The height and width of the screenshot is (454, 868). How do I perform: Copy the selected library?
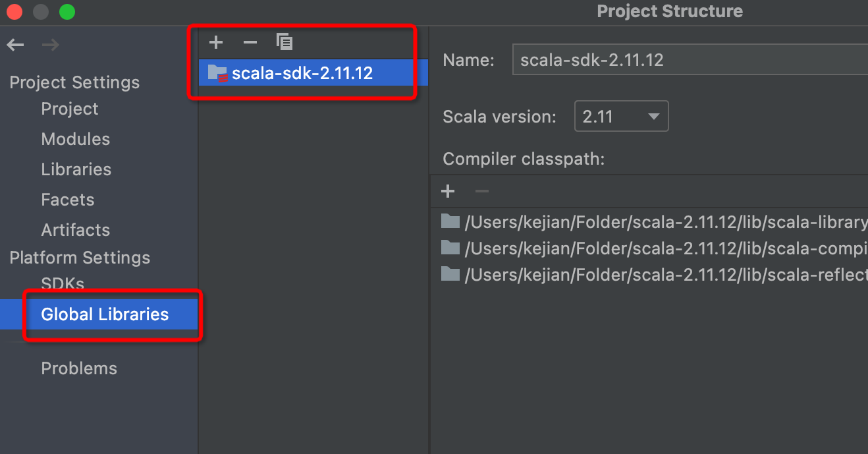click(x=285, y=43)
